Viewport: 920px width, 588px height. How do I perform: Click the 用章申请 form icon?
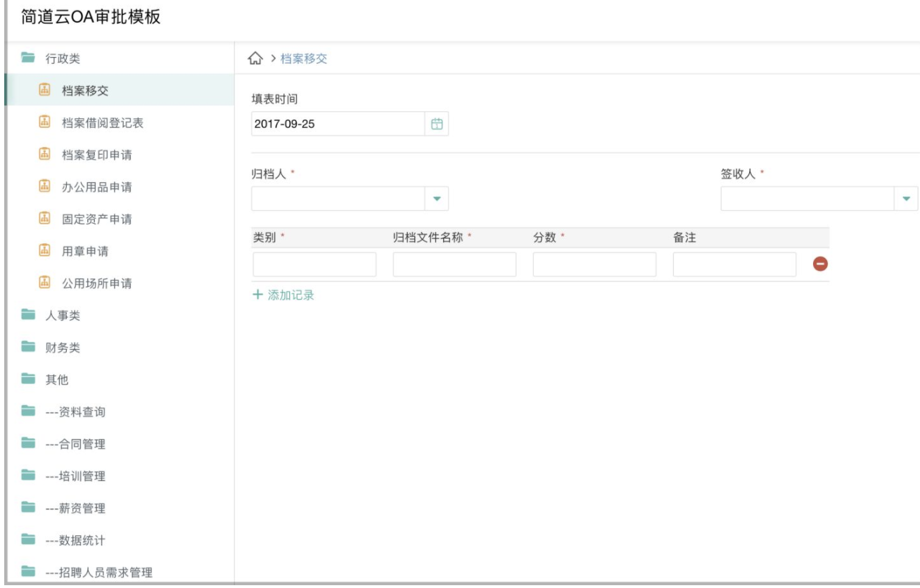pyautogui.click(x=44, y=251)
